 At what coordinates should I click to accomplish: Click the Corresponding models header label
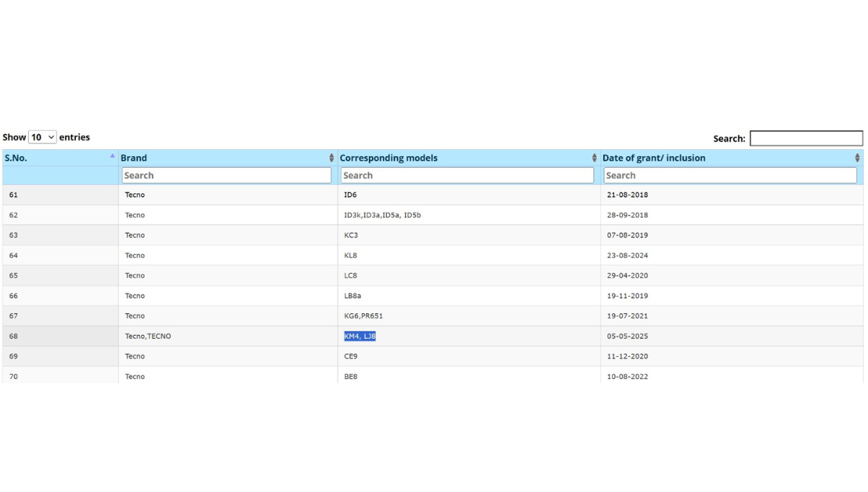(x=388, y=158)
